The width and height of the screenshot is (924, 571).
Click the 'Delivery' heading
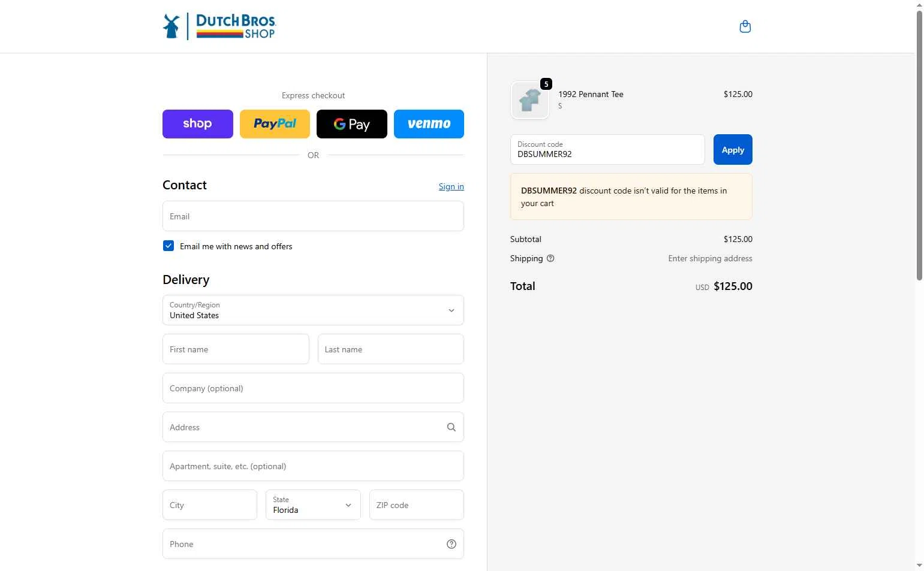pos(186,280)
